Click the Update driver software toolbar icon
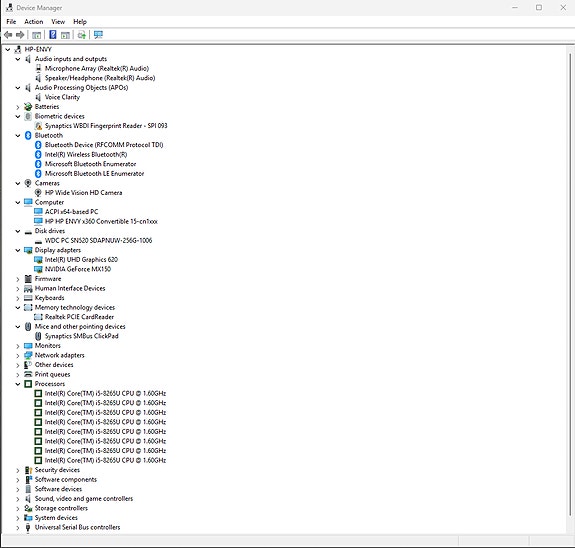 (x=81, y=35)
